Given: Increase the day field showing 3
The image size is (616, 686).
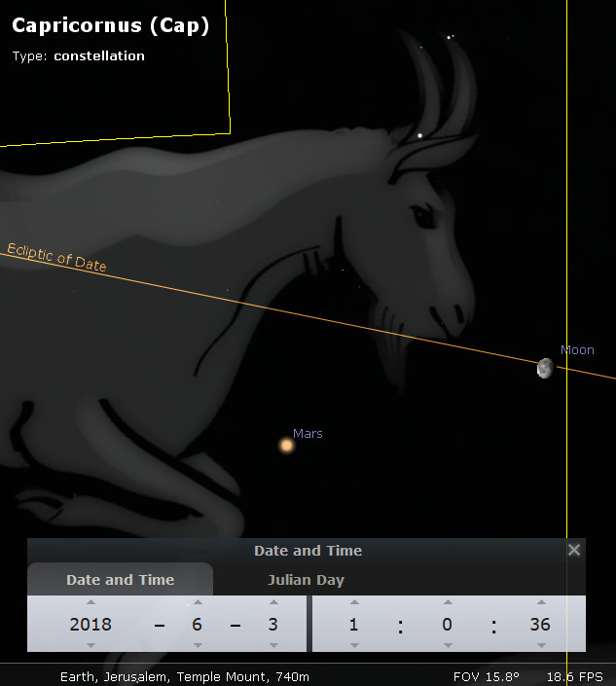Looking at the screenshot, I should point(273,602).
